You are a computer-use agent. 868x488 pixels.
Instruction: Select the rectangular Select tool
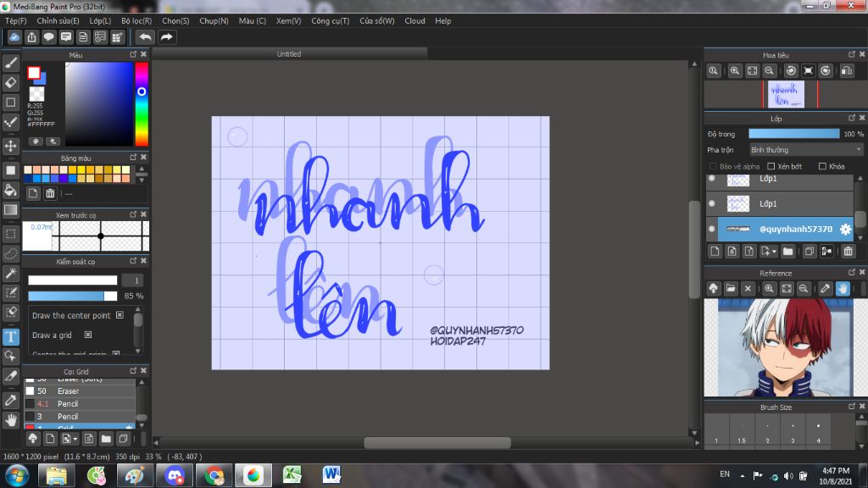point(10,234)
